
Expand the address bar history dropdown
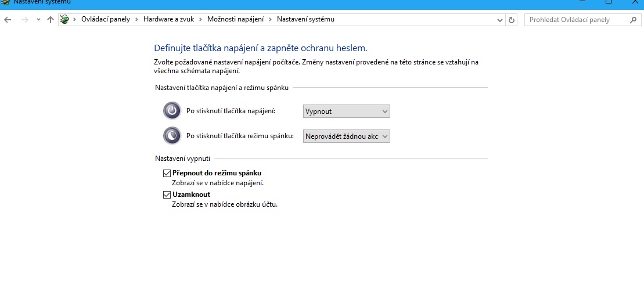click(501, 20)
